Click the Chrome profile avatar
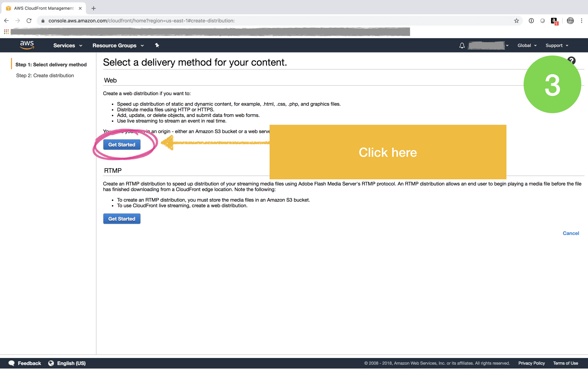The height and width of the screenshot is (372, 588). pos(570,21)
